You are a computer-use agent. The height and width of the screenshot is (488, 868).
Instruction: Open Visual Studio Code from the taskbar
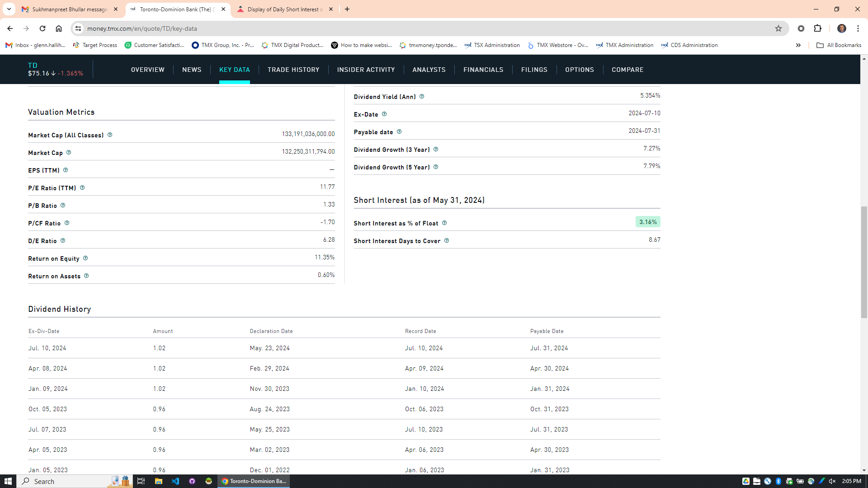(175, 481)
